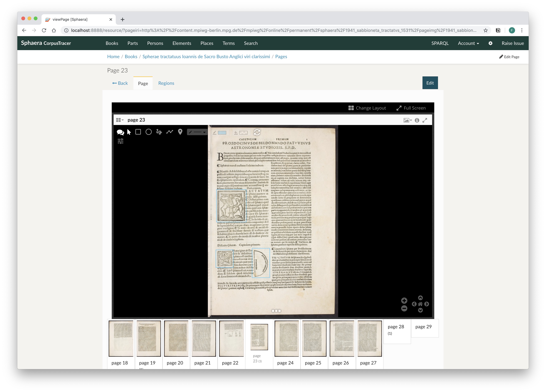Select the rectangle drawing tool
The width and height of the screenshot is (546, 392).
[138, 132]
